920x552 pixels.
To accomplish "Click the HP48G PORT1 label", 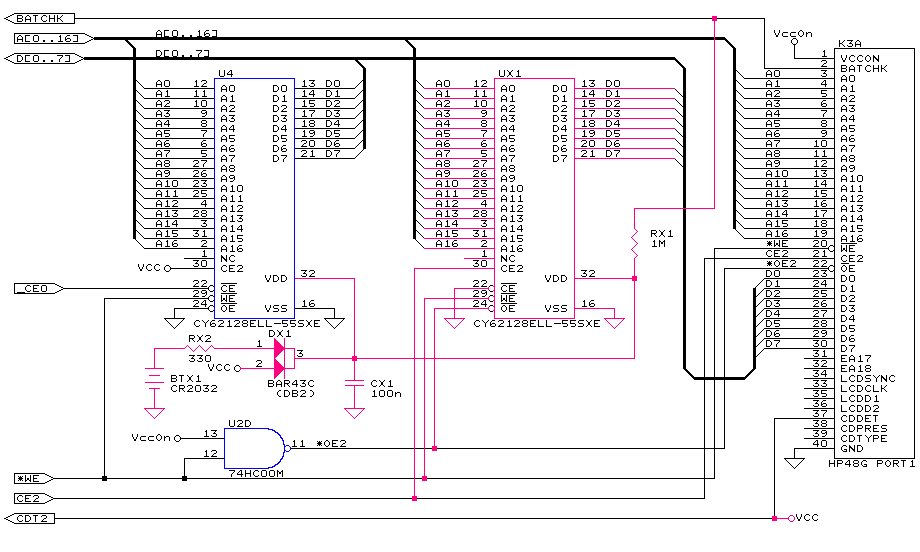I will 872,464.
